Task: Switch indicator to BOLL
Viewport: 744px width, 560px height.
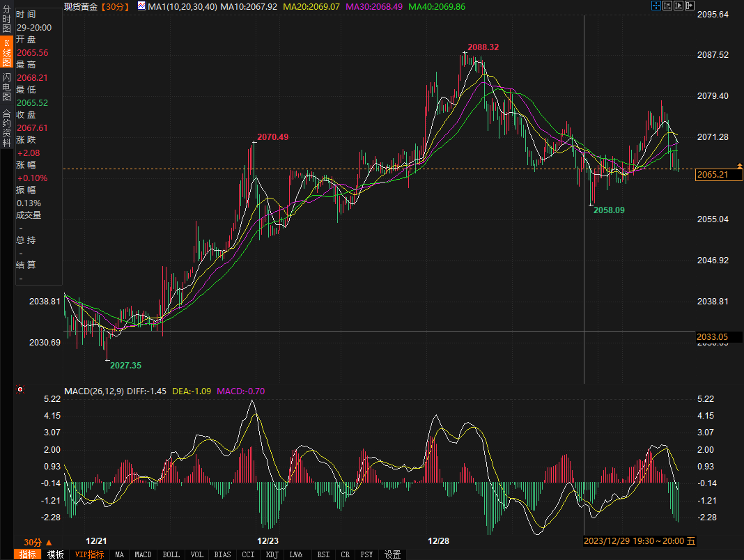Action: (x=171, y=554)
